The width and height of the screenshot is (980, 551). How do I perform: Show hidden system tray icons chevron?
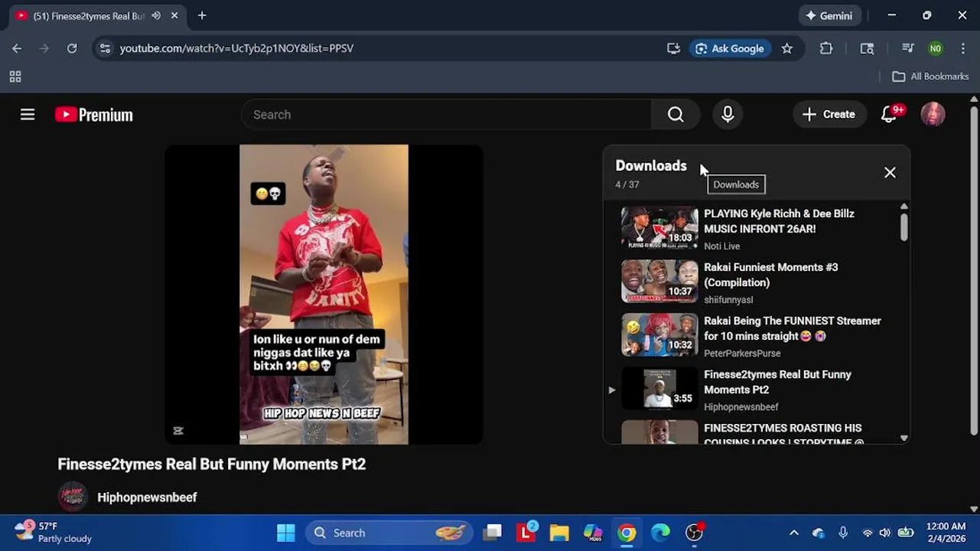point(794,533)
